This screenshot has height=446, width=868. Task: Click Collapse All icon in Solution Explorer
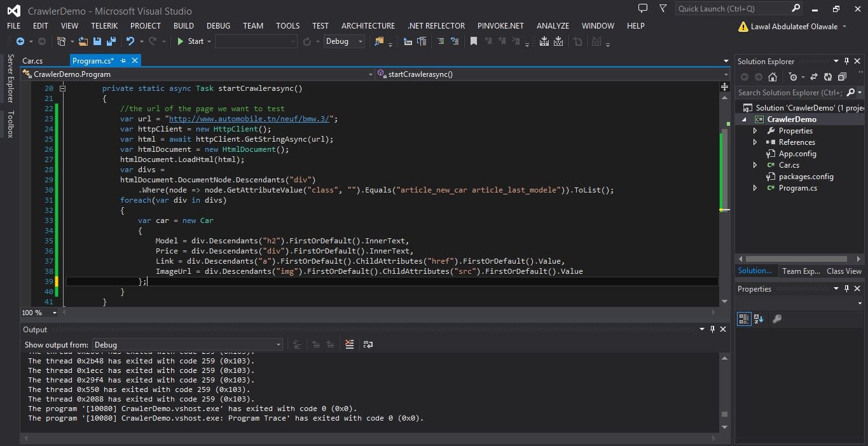pos(841,77)
